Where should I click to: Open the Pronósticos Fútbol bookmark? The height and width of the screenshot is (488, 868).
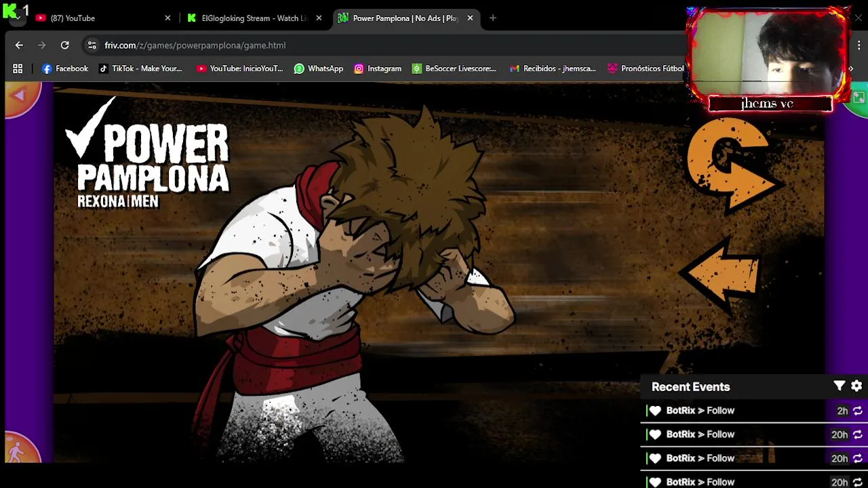click(646, 68)
